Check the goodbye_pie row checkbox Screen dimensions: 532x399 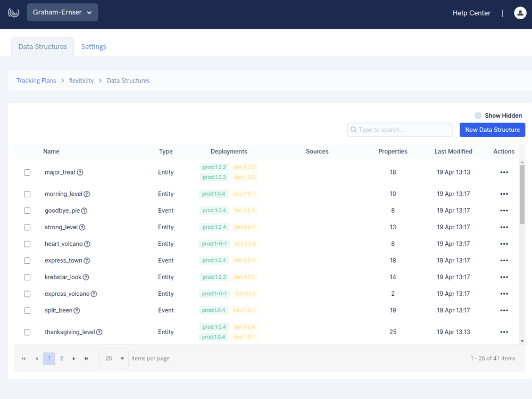[x=27, y=211]
